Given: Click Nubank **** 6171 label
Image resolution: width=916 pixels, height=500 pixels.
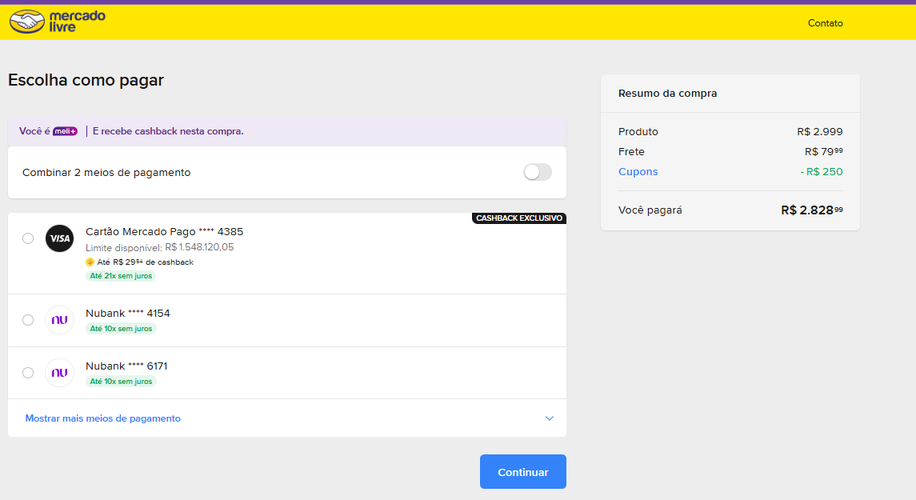Looking at the screenshot, I should click(x=126, y=366).
